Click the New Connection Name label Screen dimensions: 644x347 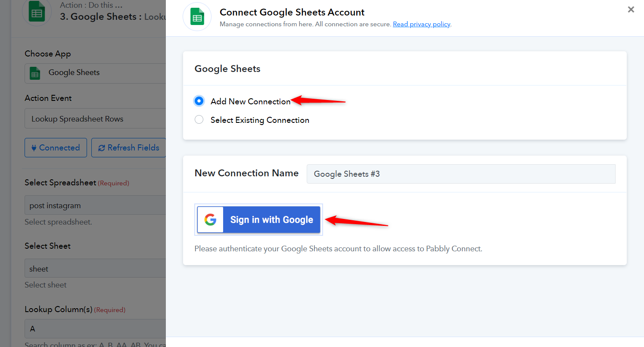point(246,173)
